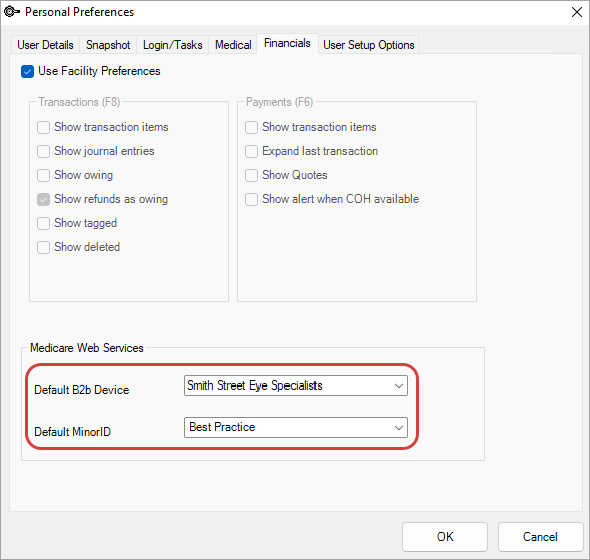Enable Show tagged checkbox

coord(43,223)
